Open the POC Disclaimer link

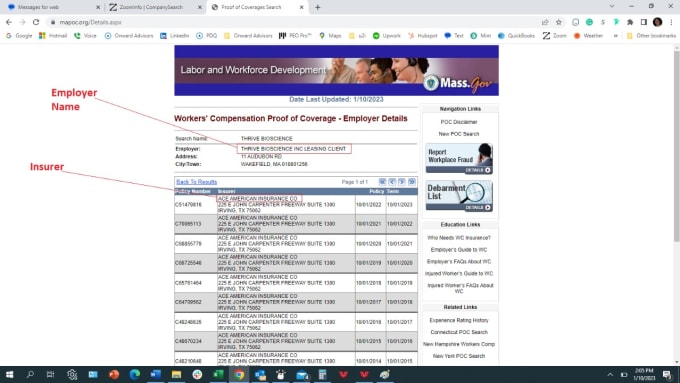(x=459, y=122)
